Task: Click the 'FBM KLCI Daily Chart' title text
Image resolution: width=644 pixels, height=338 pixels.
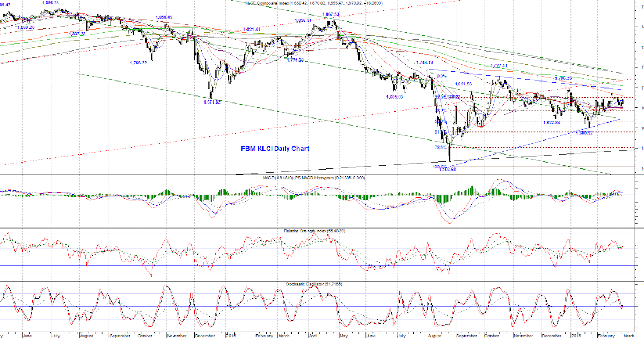Action: (274, 149)
